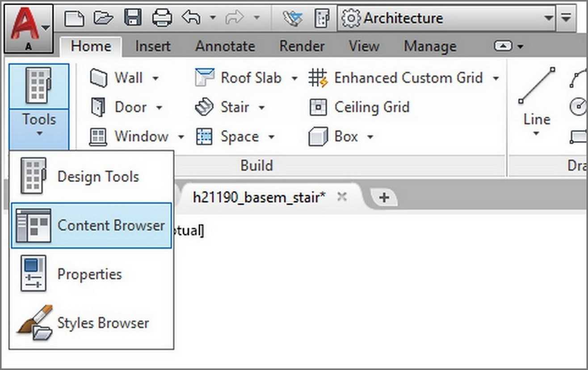588x370 pixels.
Task: Expand the Wall dropdown arrow
Action: pos(155,79)
